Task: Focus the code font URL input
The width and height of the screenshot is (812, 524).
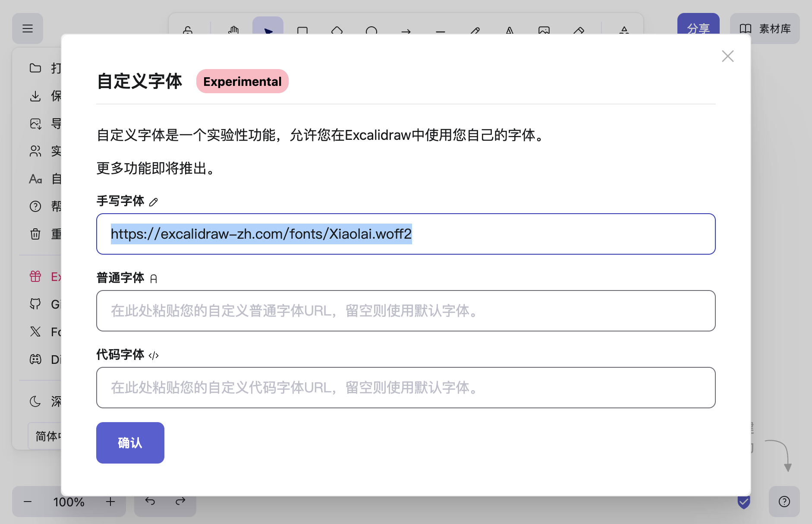Action: point(406,388)
